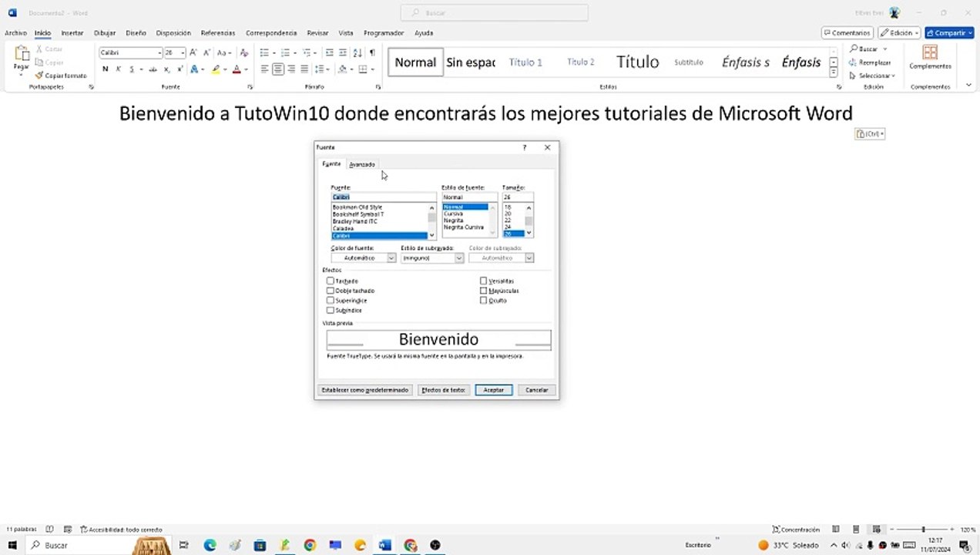Center text with the alignment icon
980x555 pixels.
(278, 69)
